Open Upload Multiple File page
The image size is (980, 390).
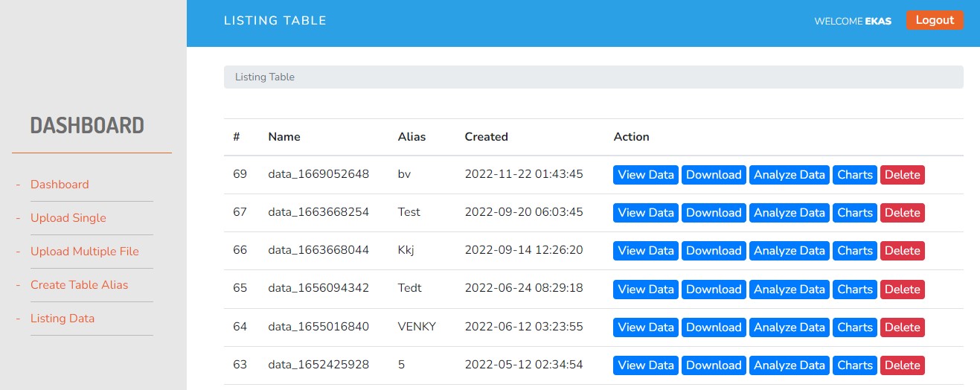pyautogui.click(x=85, y=252)
